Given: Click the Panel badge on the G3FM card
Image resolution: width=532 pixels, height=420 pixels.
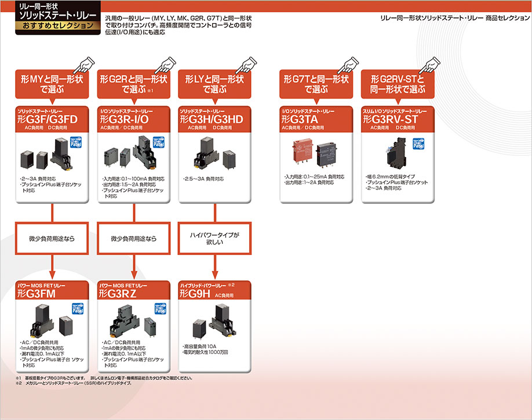Looking at the screenshot, I should coord(77,309).
